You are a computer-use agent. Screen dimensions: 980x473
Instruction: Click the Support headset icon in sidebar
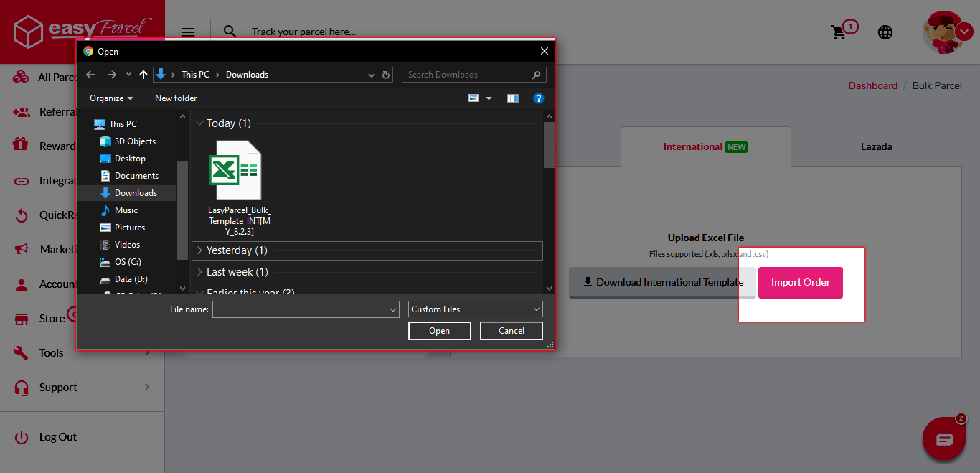pyautogui.click(x=22, y=388)
